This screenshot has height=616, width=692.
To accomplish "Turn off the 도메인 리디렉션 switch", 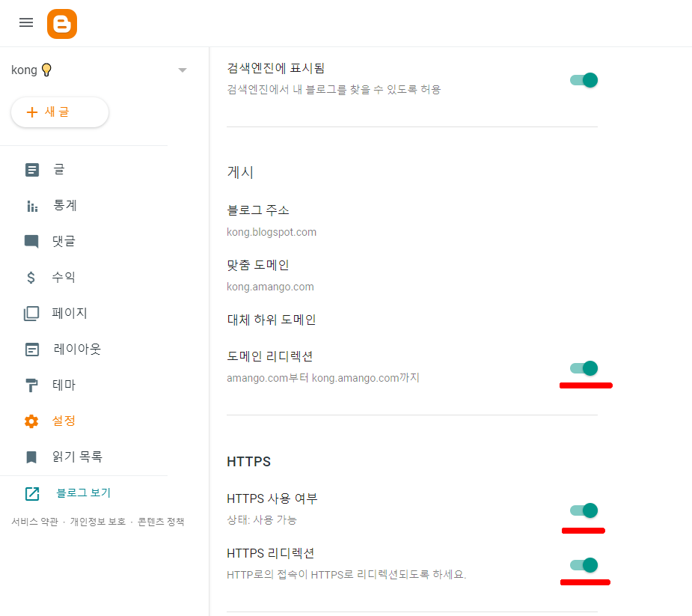I will (x=584, y=368).
